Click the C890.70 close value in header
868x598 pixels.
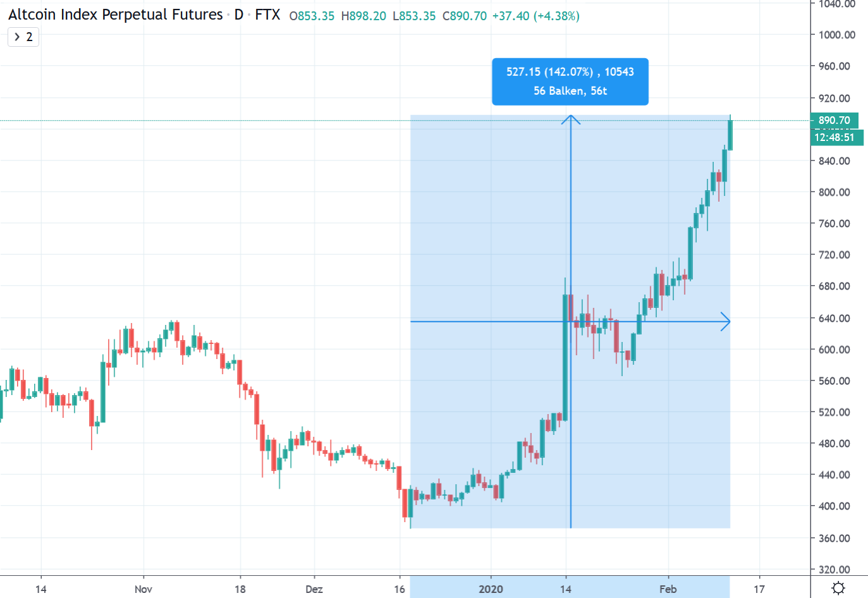point(465,16)
